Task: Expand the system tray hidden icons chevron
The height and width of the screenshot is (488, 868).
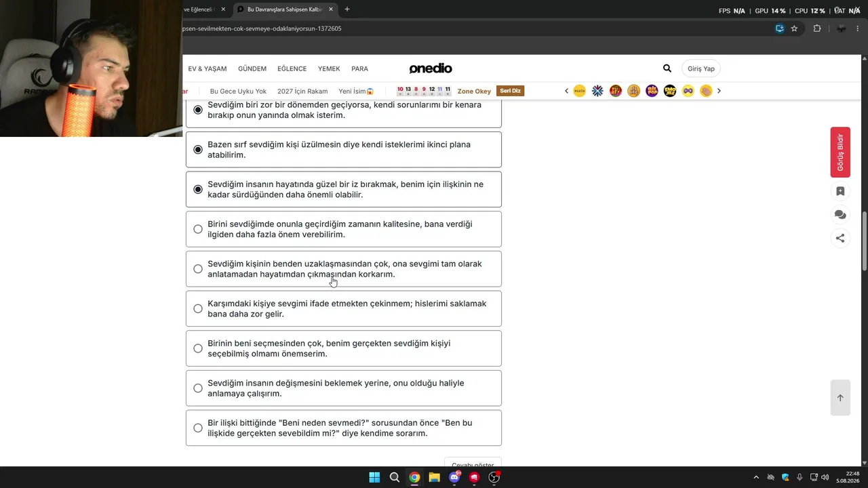Action: [x=756, y=477]
